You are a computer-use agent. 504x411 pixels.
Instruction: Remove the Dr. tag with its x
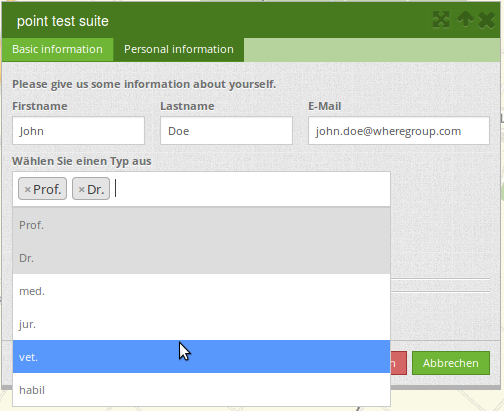click(81, 190)
